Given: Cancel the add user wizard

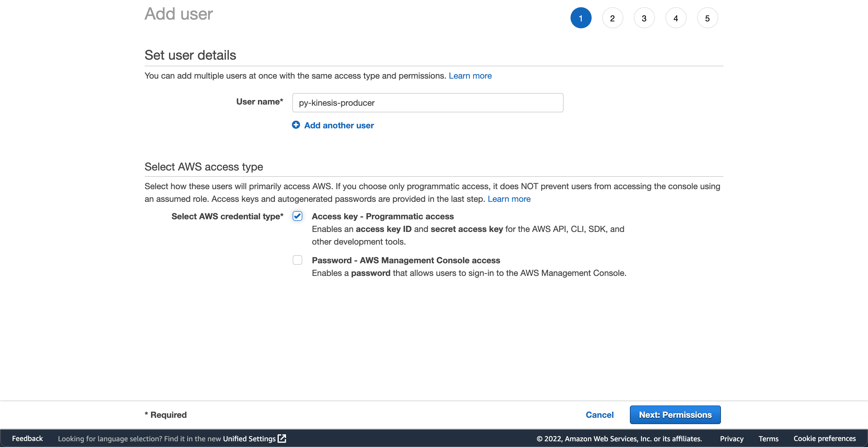Looking at the screenshot, I should (x=599, y=415).
